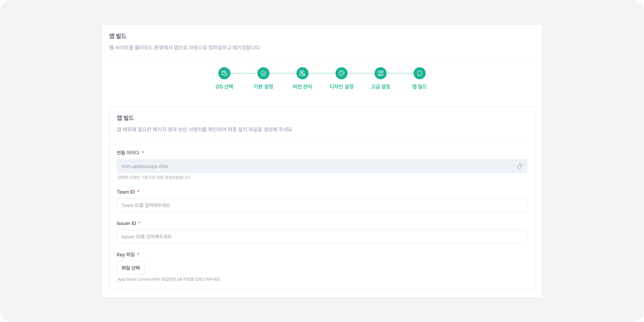Click the inner section heading 앱 빌드
644x322 pixels.
pos(125,118)
